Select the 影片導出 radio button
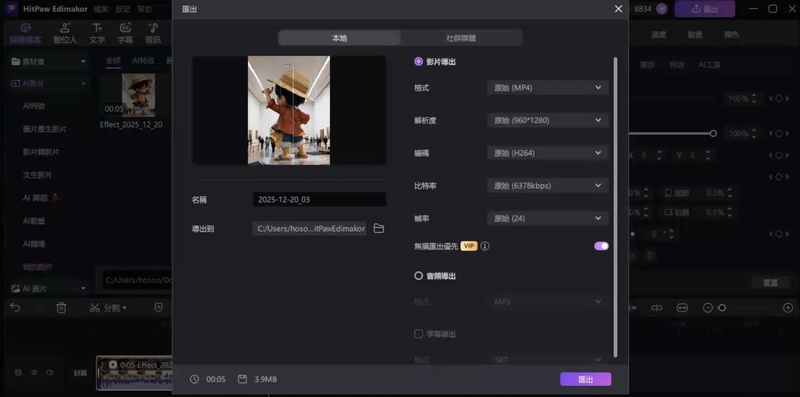Screen dimensions: 800x397 click(419, 62)
